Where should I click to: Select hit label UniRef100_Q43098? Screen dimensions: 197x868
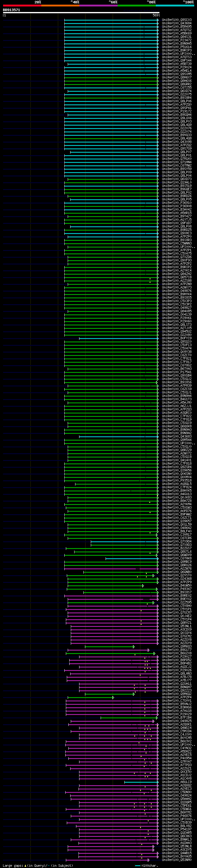[177, 142]
